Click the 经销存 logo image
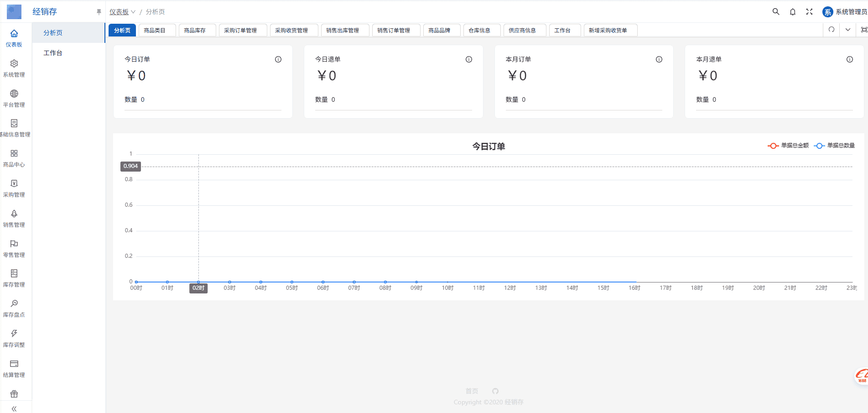 click(x=14, y=12)
